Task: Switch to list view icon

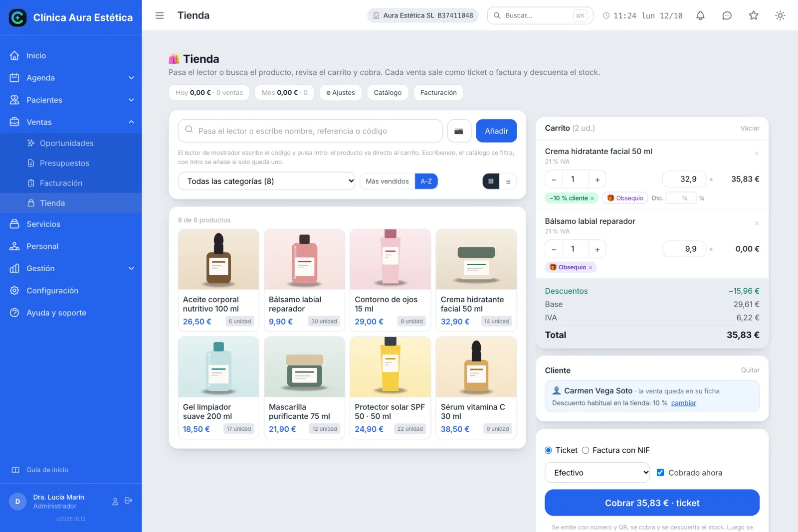Action: (x=508, y=181)
